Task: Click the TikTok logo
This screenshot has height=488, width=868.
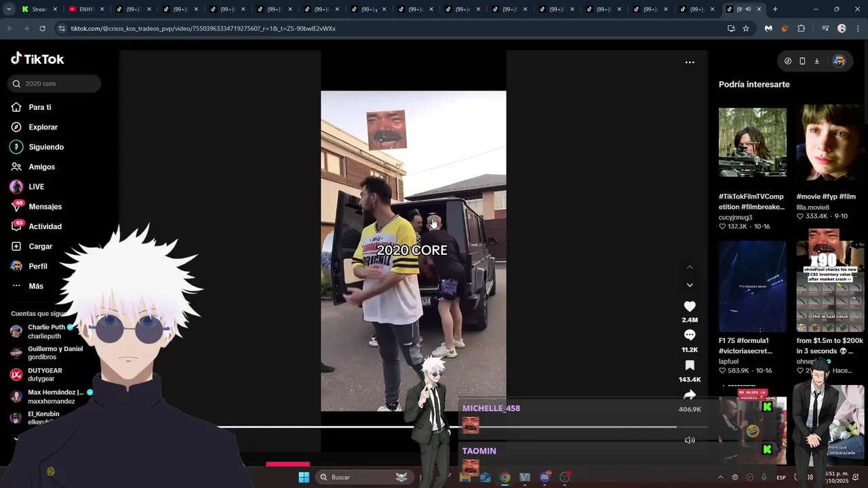Action: pos(37,59)
